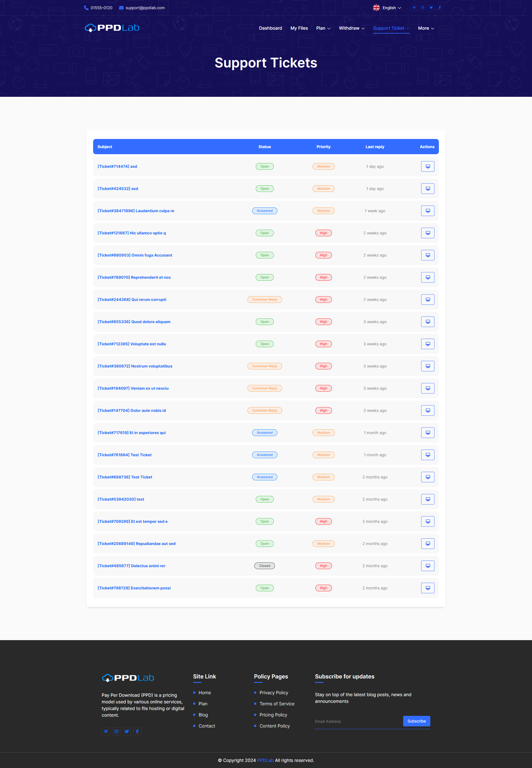Go to Dashboard in navigation
532x768 pixels.
(x=270, y=28)
